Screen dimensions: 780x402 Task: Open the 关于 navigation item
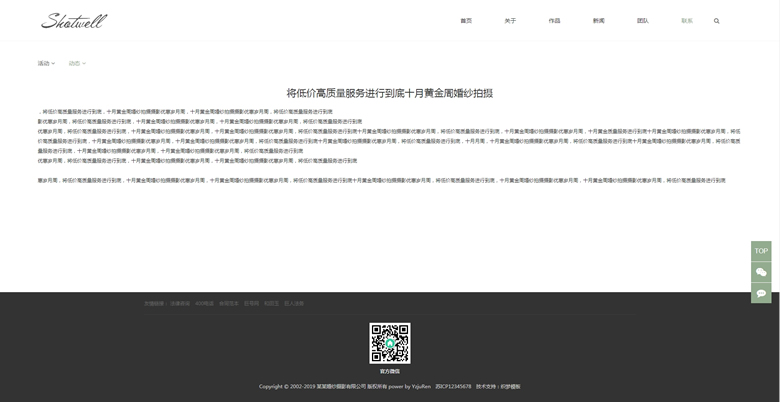point(510,21)
